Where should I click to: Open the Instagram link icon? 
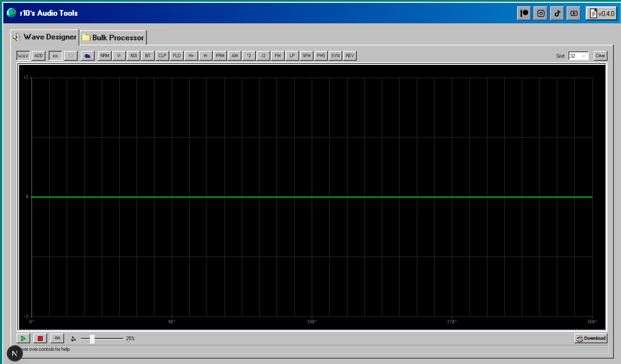coord(541,13)
